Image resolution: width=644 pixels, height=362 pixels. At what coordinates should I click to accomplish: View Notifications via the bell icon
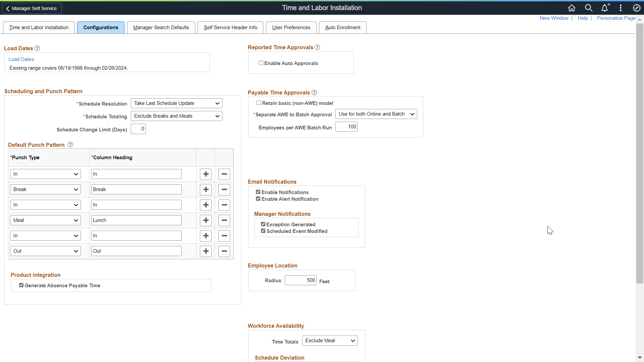pos(605,8)
